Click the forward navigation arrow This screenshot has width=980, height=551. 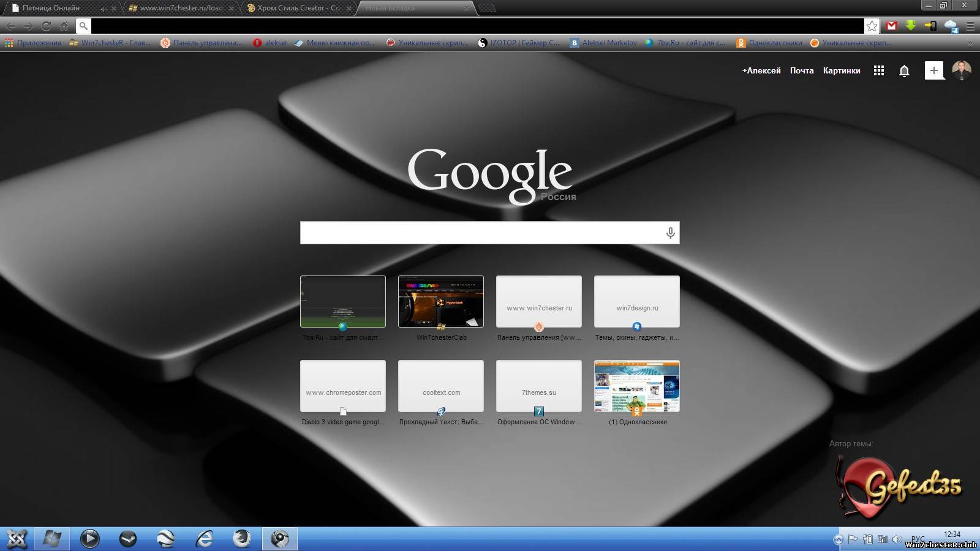(28, 26)
